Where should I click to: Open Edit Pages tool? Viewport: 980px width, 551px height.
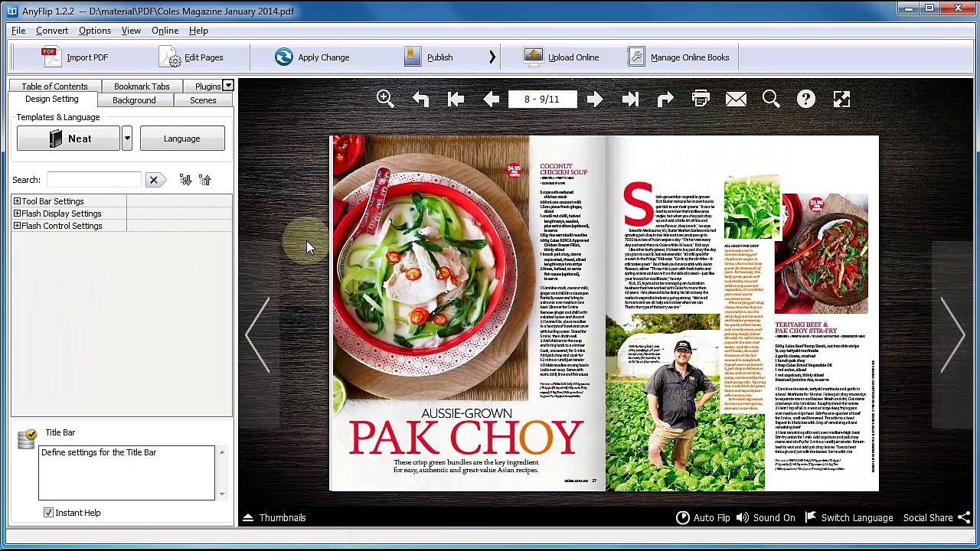pos(192,57)
